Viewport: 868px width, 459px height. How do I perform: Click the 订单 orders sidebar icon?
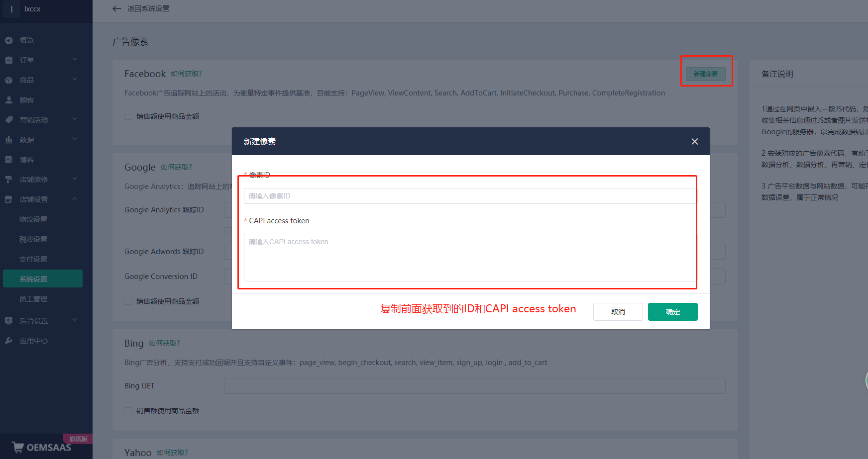[x=8, y=60]
